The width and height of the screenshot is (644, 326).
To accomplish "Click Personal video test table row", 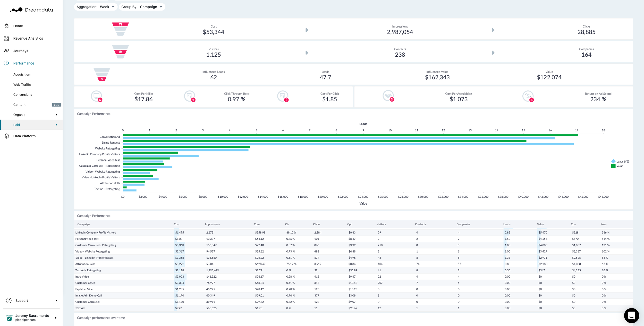I will pyautogui.click(x=353, y=239).
